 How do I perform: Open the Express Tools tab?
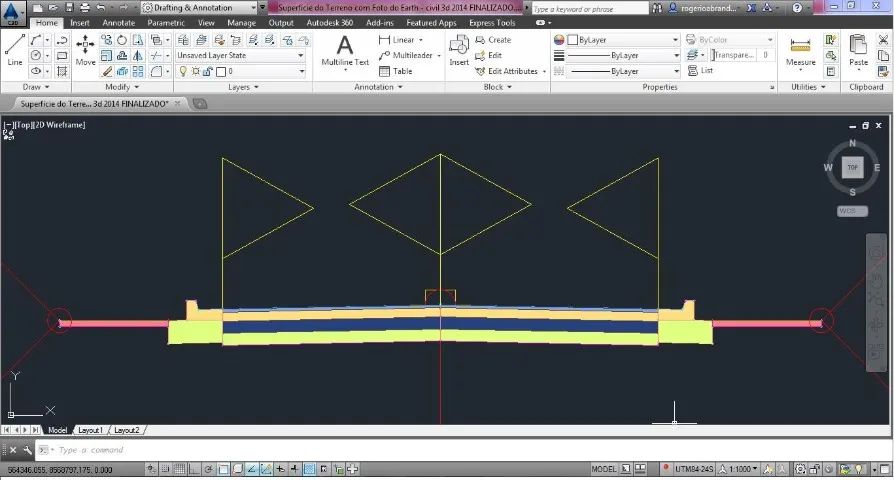(492, 23)
